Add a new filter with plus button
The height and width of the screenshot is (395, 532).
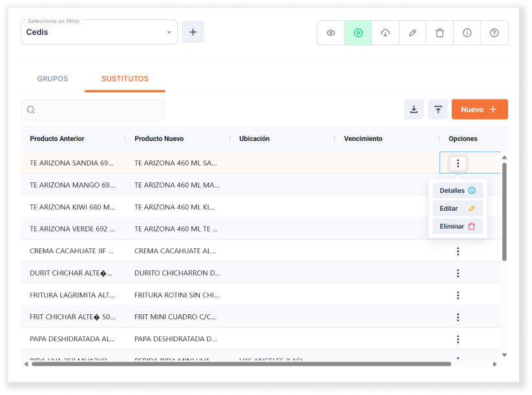(x=193, y=32)
